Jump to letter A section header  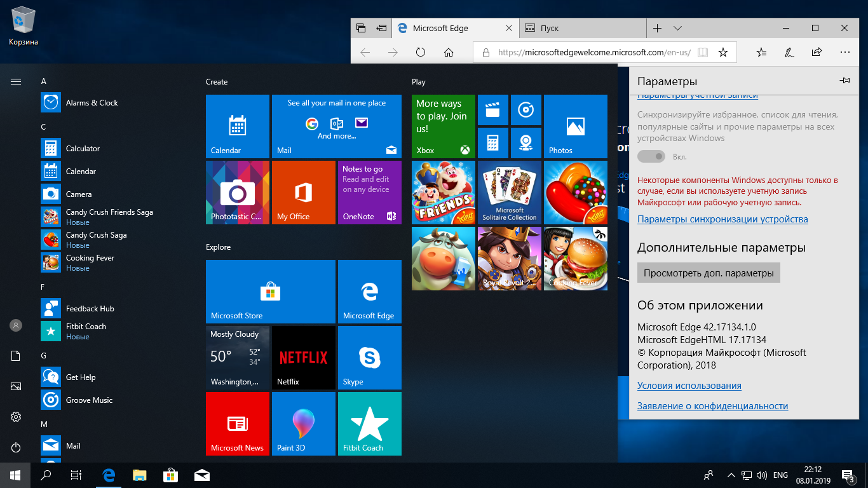point(44,81)
